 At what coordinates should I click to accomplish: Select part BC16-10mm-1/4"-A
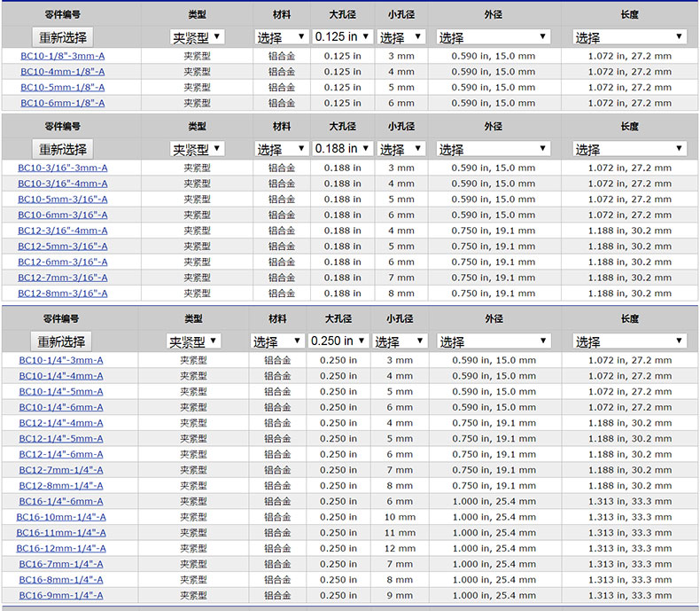[61, 517]
